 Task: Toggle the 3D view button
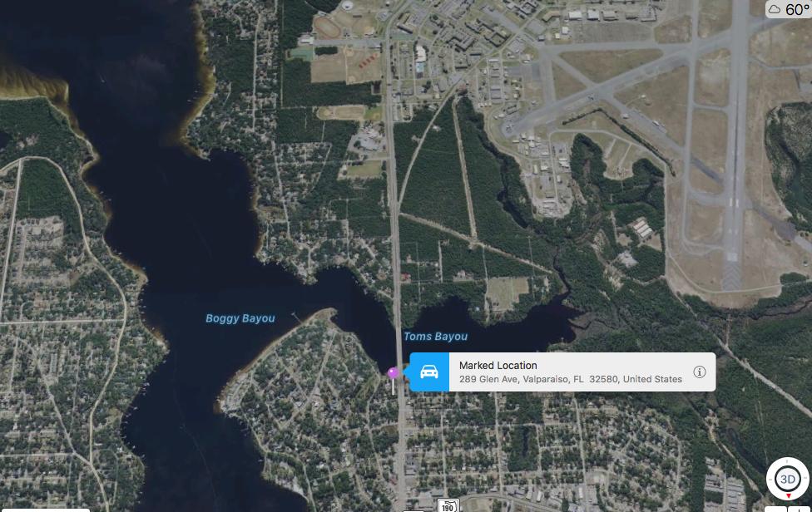click(788, 479)
